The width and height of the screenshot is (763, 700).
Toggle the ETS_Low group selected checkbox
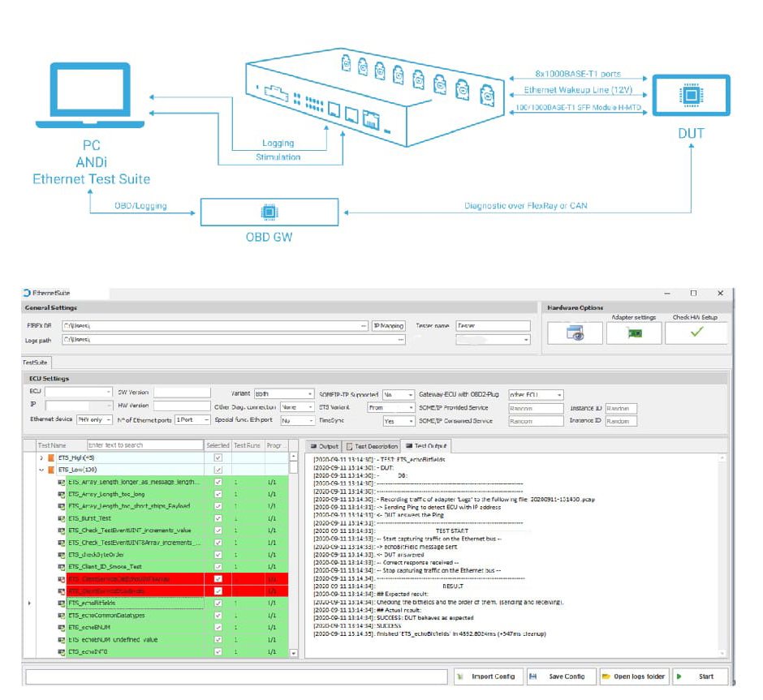coord(218,470)
